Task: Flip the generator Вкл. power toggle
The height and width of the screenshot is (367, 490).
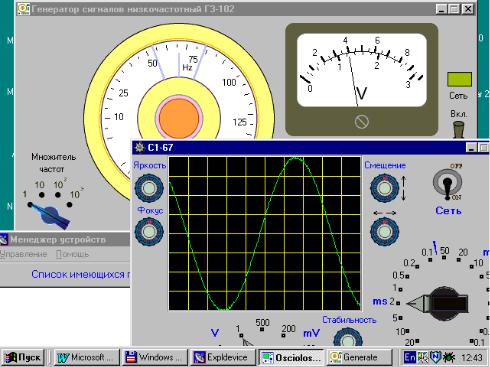Action: pos(458,130)
